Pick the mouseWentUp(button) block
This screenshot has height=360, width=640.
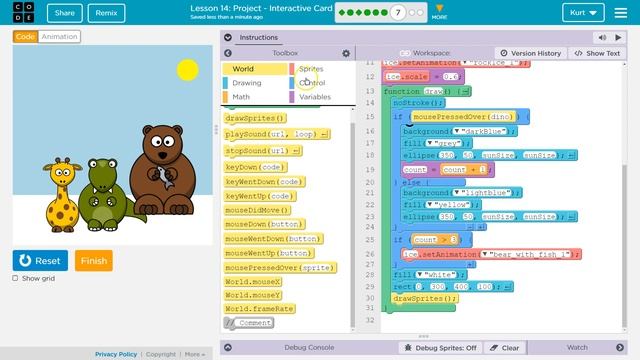tap(269, 253)
